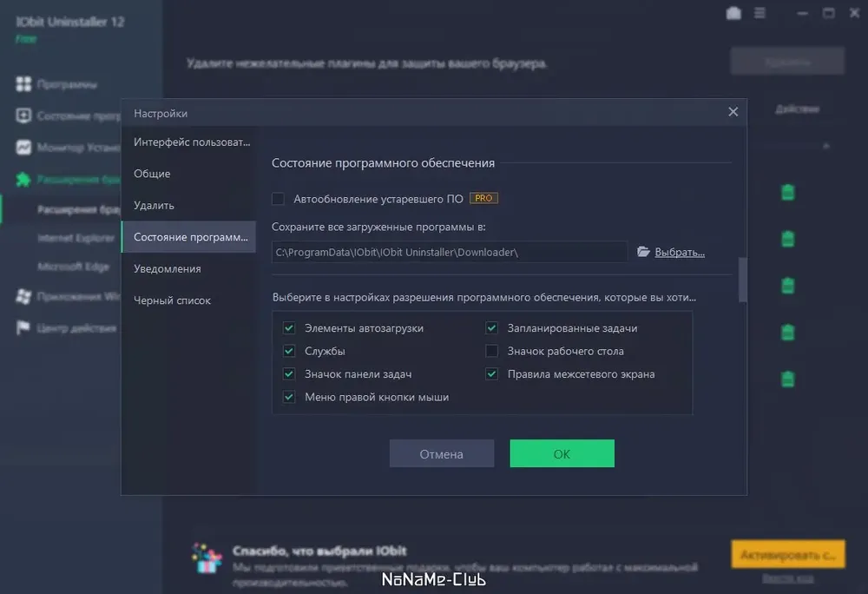The image size is (868, 594).
Task: Select Microsoft Edge in sidebar
Action: point(74,267)
